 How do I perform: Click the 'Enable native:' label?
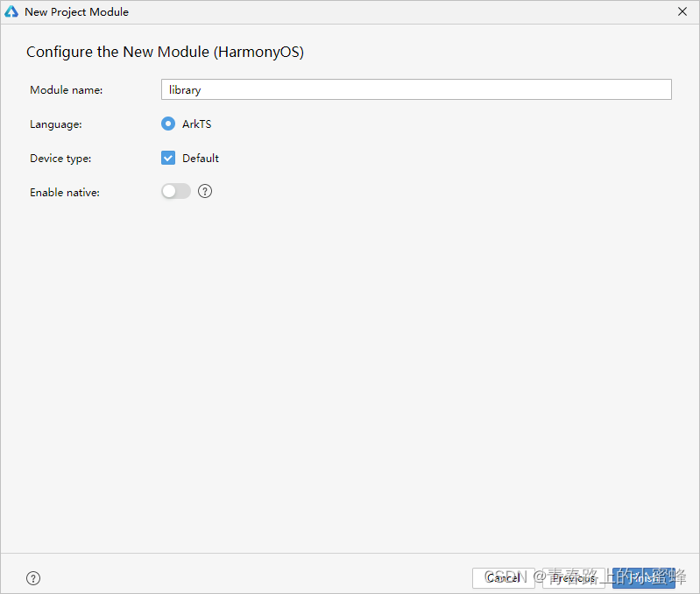pyautogui.click(x=65, y=192)
